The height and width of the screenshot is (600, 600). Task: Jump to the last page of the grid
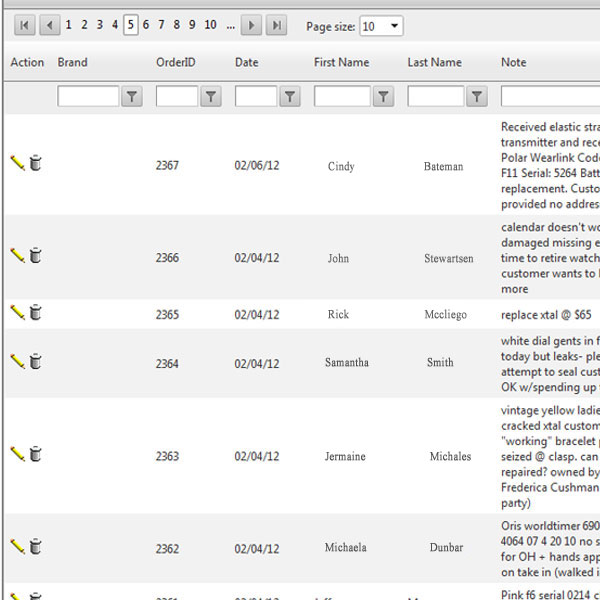click(276, 25)
